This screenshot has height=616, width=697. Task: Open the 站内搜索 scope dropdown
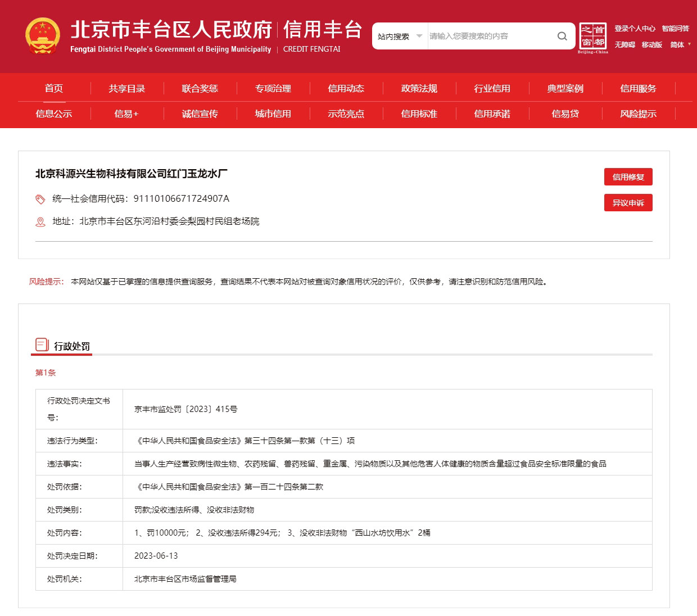[400, 36]
